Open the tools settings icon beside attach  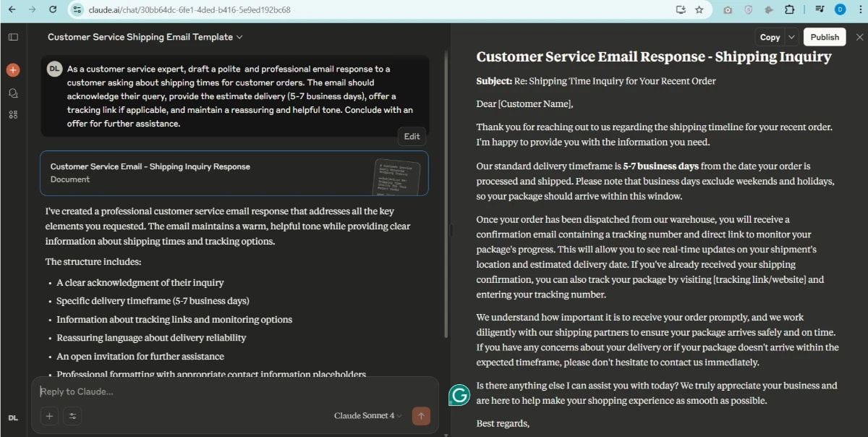pos(73,416)
